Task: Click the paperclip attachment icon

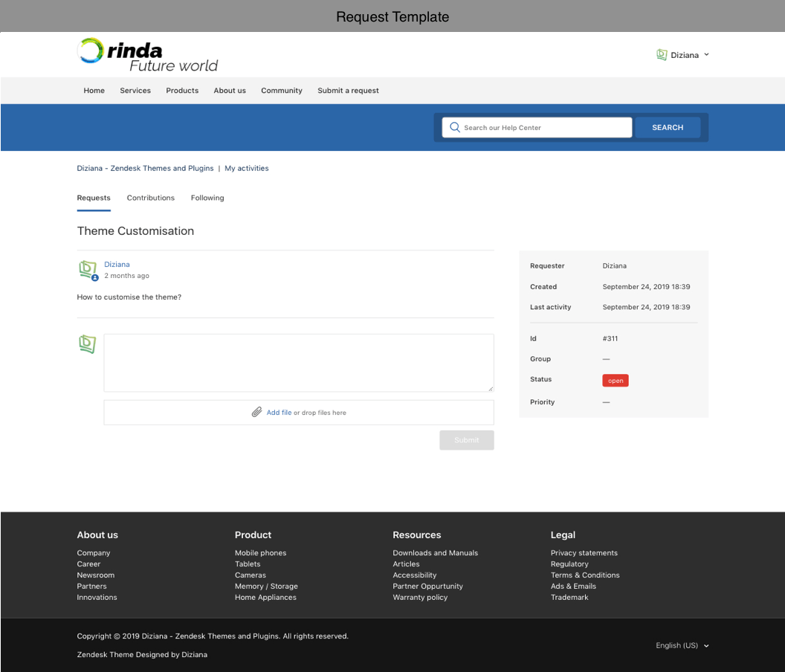Action: click(256, 413)
